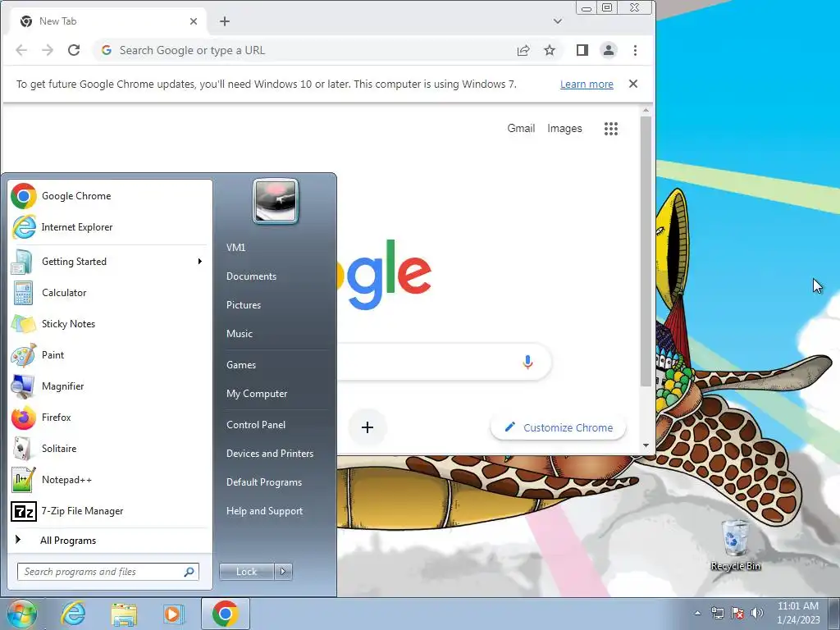
Task: Open Google Images link
Action: [564, 129]
